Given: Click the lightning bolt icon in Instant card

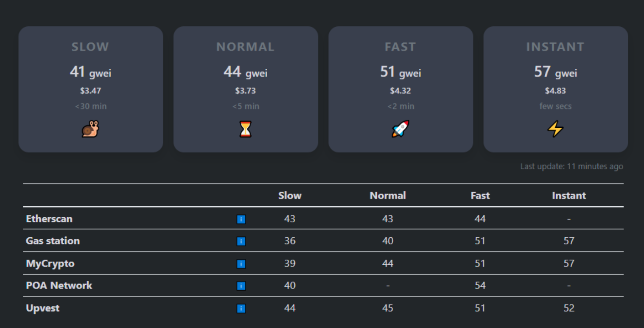Looking at the screenshot, I should coord(555,129).
